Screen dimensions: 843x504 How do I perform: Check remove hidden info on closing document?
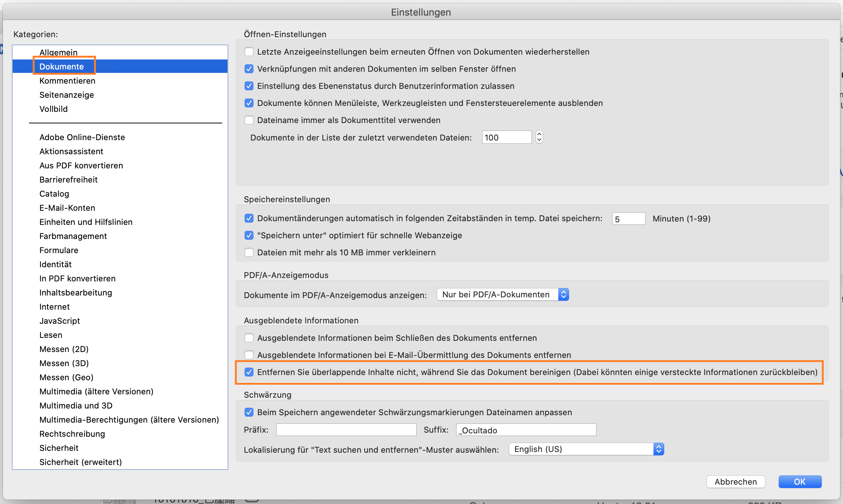(249, 338)
